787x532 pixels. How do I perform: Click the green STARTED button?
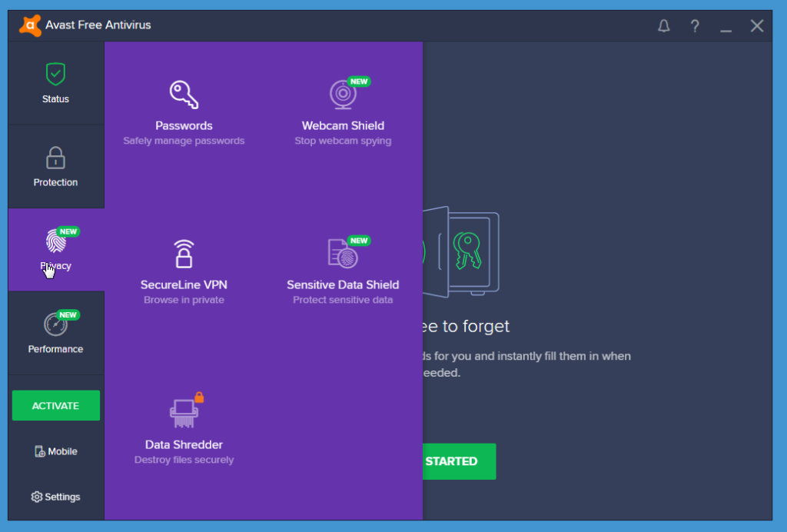coord(459,461)
